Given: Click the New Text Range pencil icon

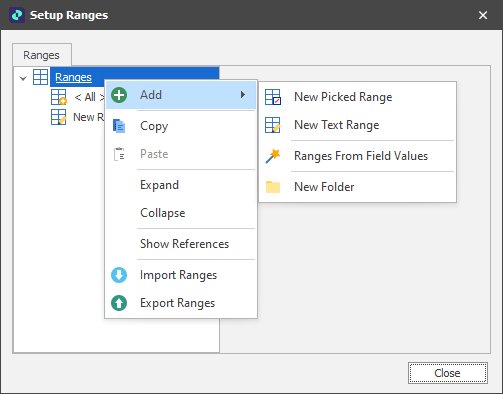Looking at the screenshot, I should point(273,125).
